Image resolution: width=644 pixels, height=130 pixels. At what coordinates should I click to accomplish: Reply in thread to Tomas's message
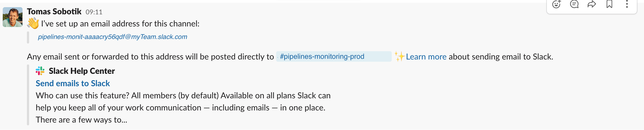point(574,4)
